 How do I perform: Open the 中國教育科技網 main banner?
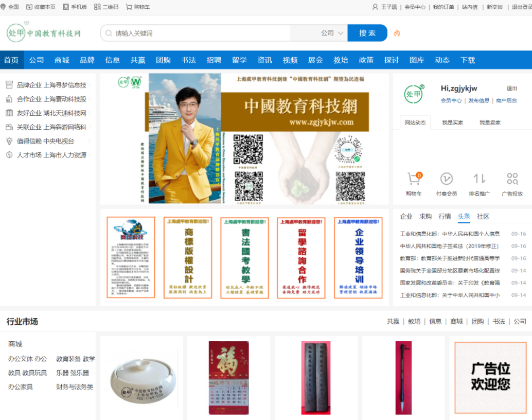[x=244, y=138]
